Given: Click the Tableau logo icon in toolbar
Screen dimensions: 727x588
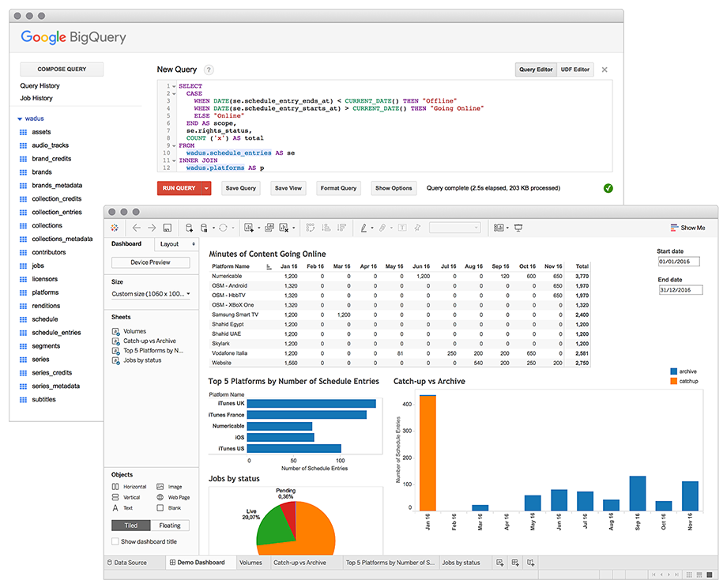Looking at the screenshot, I should click(115, 228).
